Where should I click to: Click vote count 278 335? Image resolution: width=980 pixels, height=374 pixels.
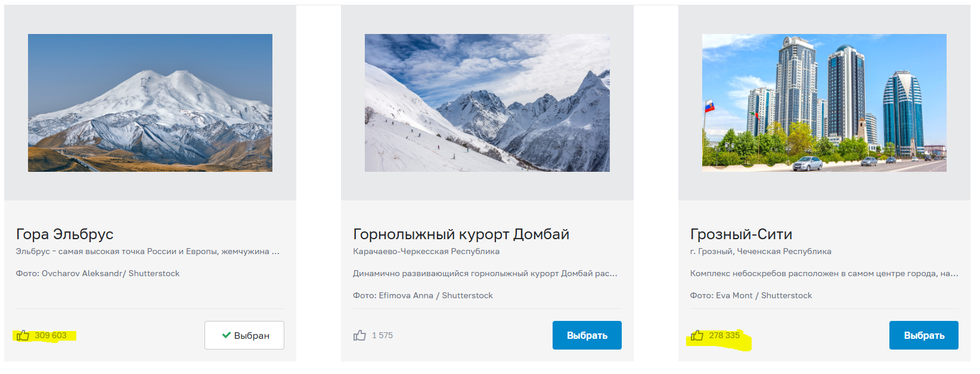(724, 335)
